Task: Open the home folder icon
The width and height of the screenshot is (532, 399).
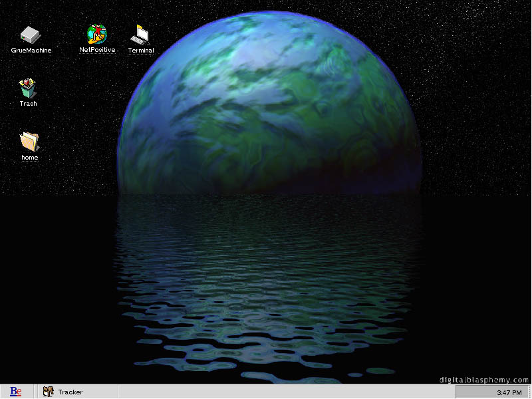Action: tap(29, 141)
